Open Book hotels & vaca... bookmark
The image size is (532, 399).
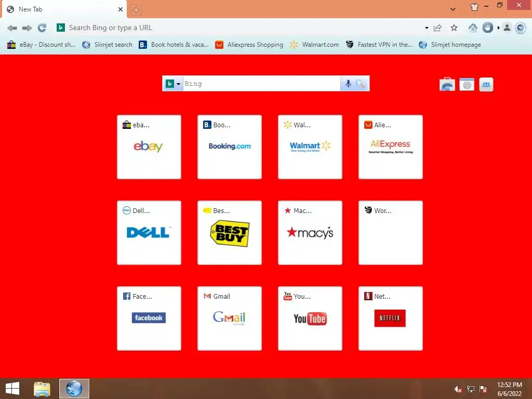[x=174, y=45]
